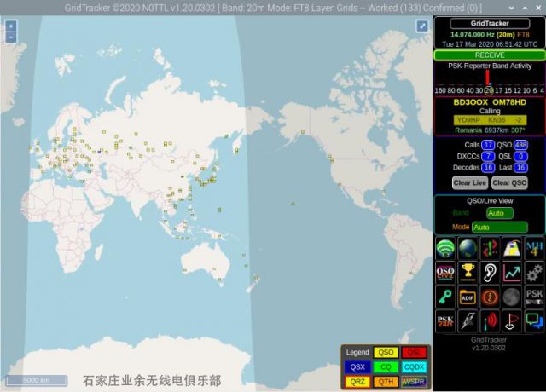
Task: Click the QRZ legend swatch
Action: point(357,382)
